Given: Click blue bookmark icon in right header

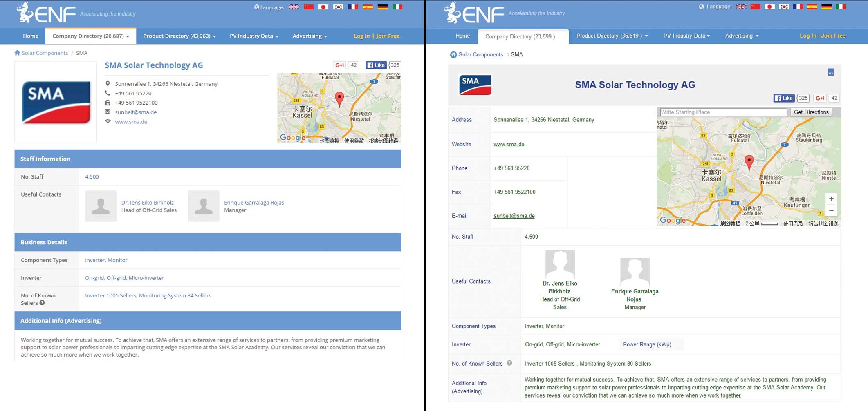Looking at the screenshot, I should [831, 72].
